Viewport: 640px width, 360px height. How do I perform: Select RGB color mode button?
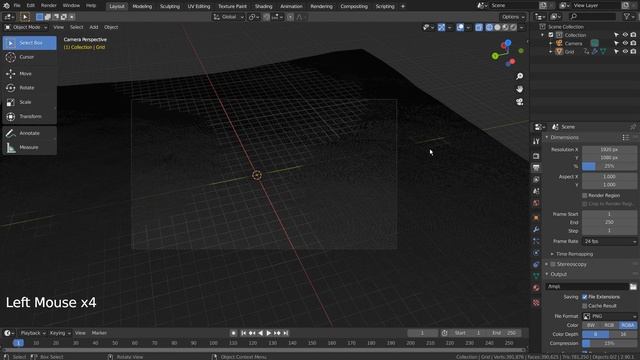coord(609,325)
